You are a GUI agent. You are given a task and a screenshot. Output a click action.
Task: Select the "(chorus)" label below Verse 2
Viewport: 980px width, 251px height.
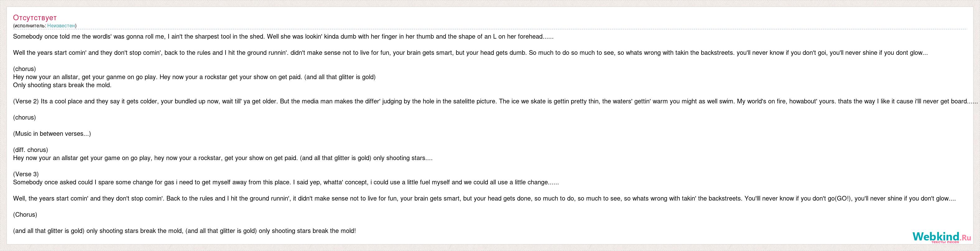click(x=24, y=117)
